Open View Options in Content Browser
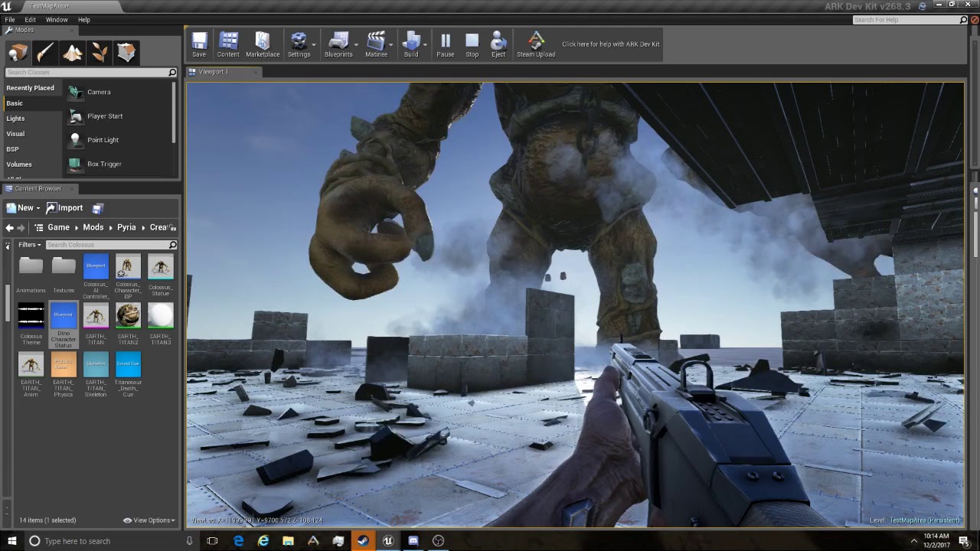The width and height of the screenshot is (980, 551). (149, 520)
